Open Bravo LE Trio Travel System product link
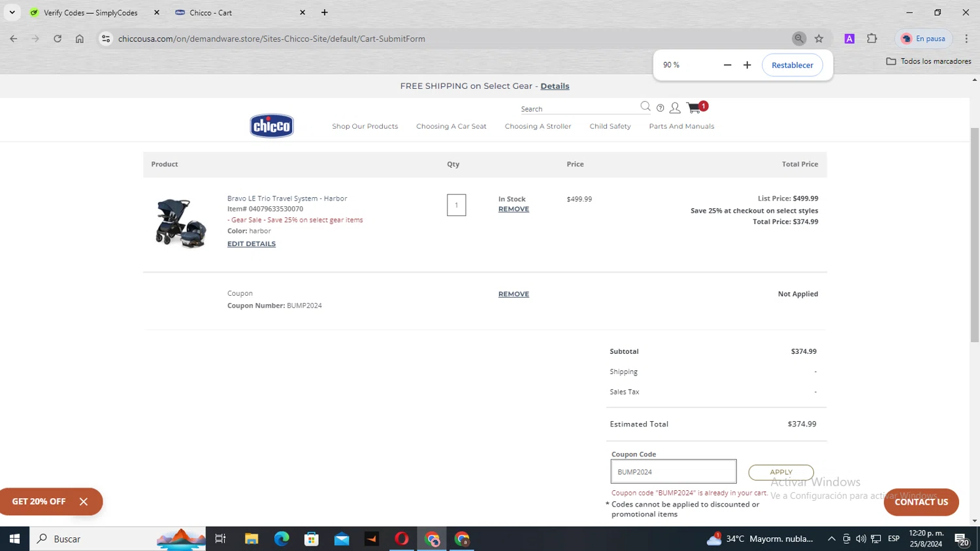 pos(287,198)
